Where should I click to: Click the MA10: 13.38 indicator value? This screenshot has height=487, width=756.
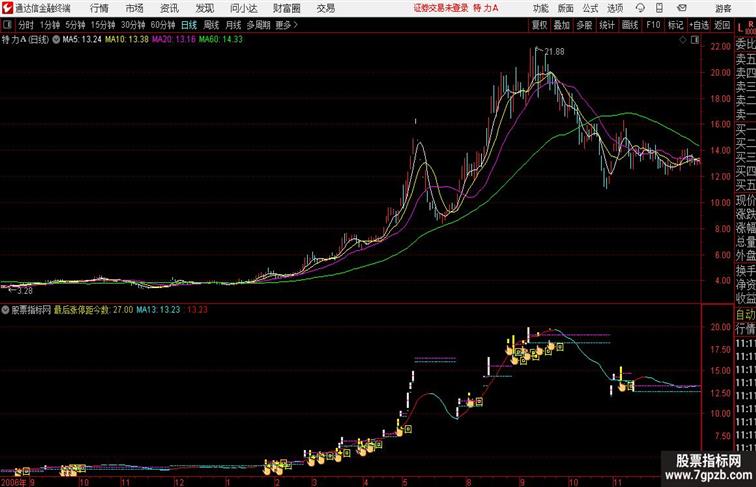coord(127,40)
